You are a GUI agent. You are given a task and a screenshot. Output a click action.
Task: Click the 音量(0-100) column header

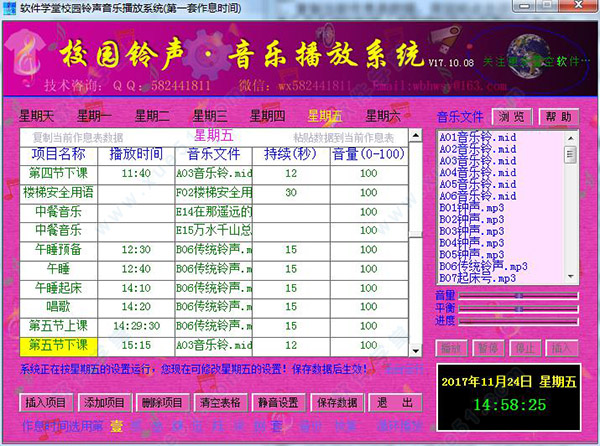point(369,154)
